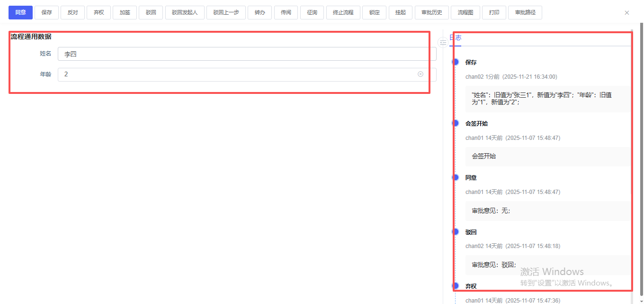Choose 加签 in the toolbar

[125, 12]
